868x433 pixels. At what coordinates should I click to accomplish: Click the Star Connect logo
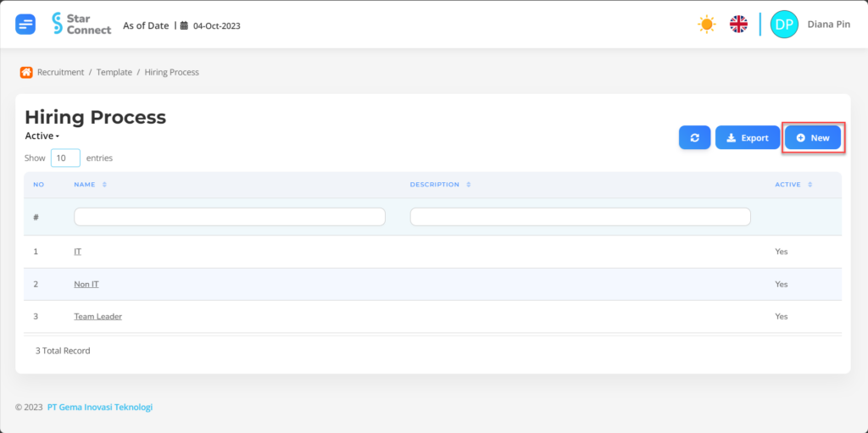81,24
